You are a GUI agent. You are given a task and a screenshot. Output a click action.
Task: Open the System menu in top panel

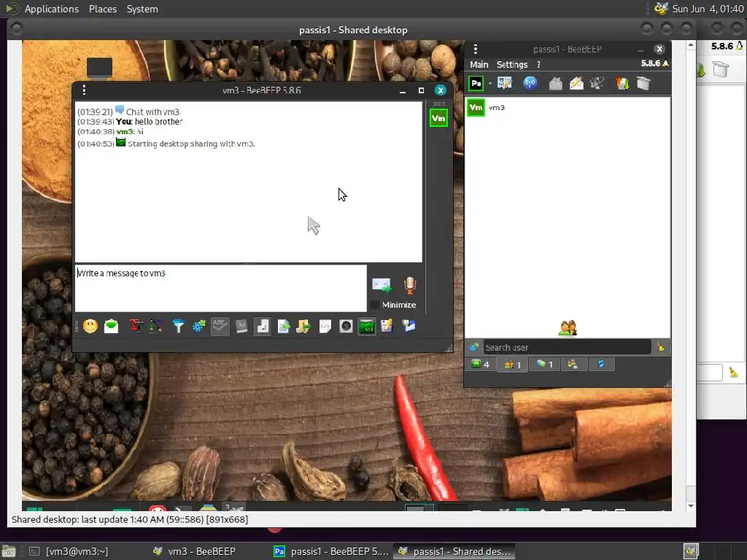pos(142,9)
